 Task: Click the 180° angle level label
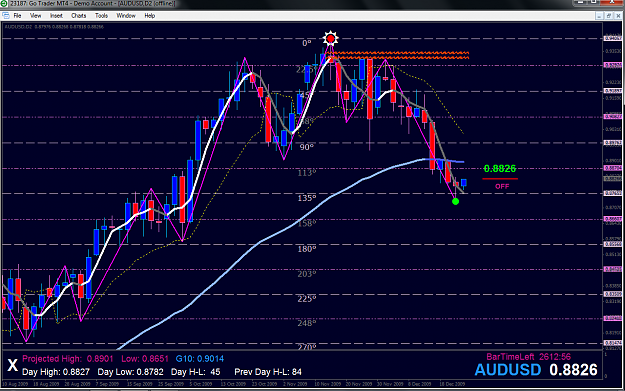(x=307, y=249)
